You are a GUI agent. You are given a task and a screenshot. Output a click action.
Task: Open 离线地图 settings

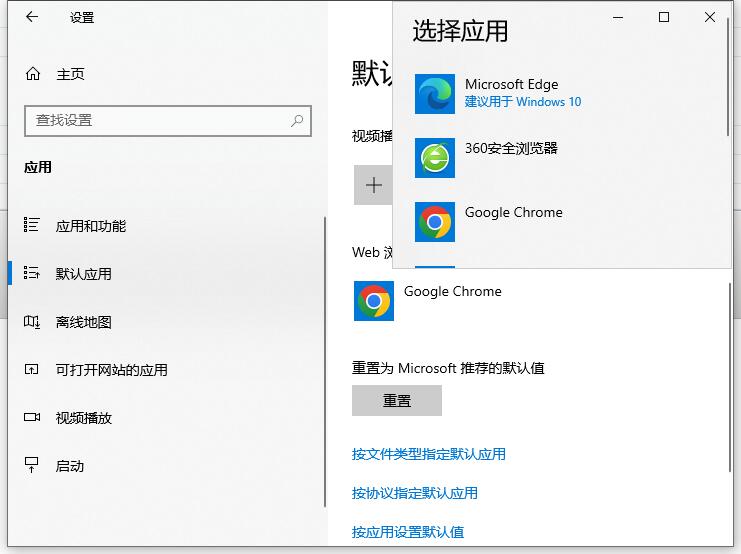point(84,322)
